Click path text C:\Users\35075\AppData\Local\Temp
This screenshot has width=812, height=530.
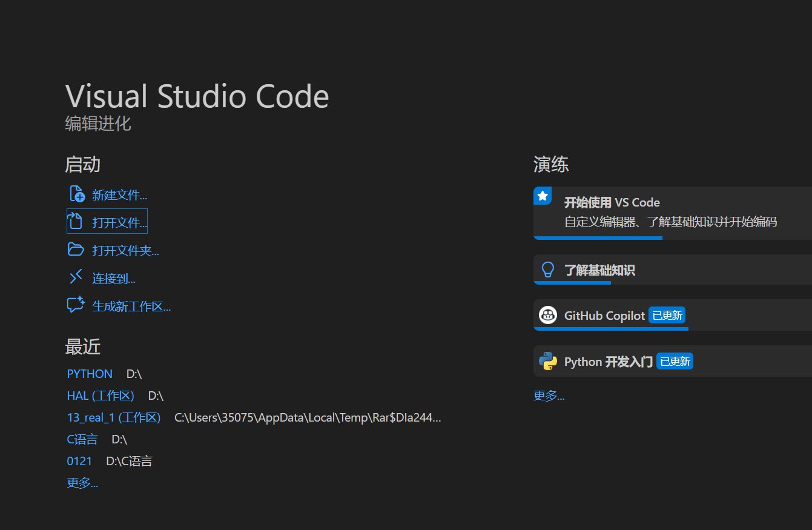308,417
